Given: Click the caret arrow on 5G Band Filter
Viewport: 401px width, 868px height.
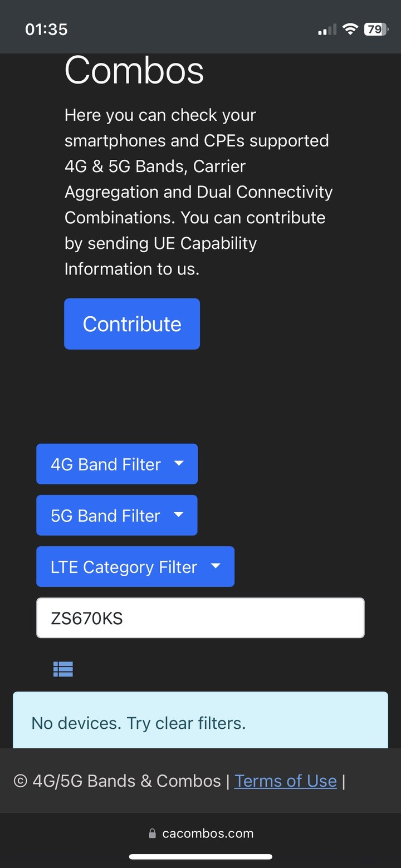Looking at the screenshot, I should click(179, 514).
